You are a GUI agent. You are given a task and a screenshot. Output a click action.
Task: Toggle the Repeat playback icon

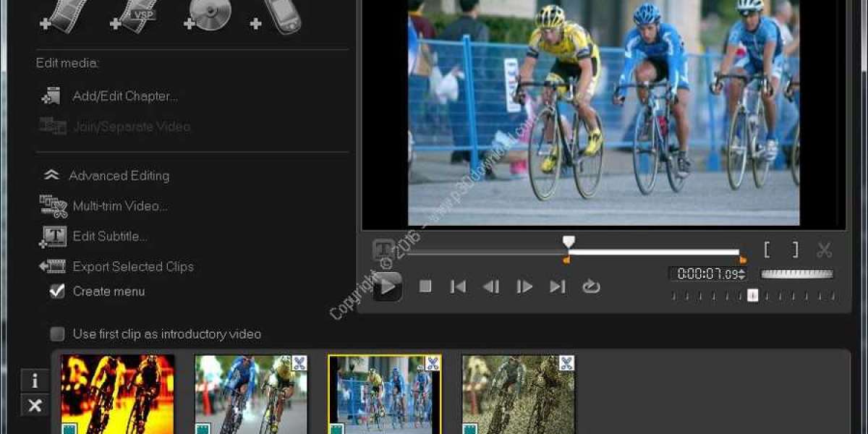pyautogui.click(x=591, y=286)
